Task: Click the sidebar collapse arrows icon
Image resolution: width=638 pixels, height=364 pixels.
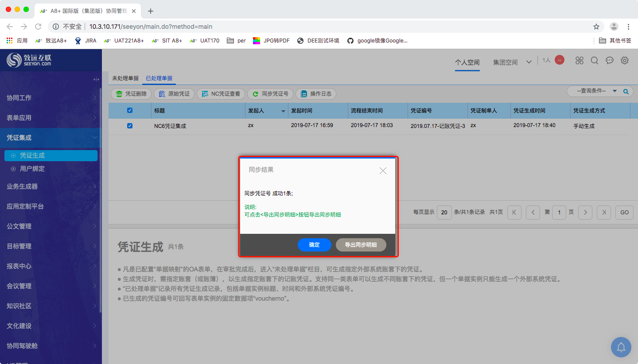Action: coord(96,80)
